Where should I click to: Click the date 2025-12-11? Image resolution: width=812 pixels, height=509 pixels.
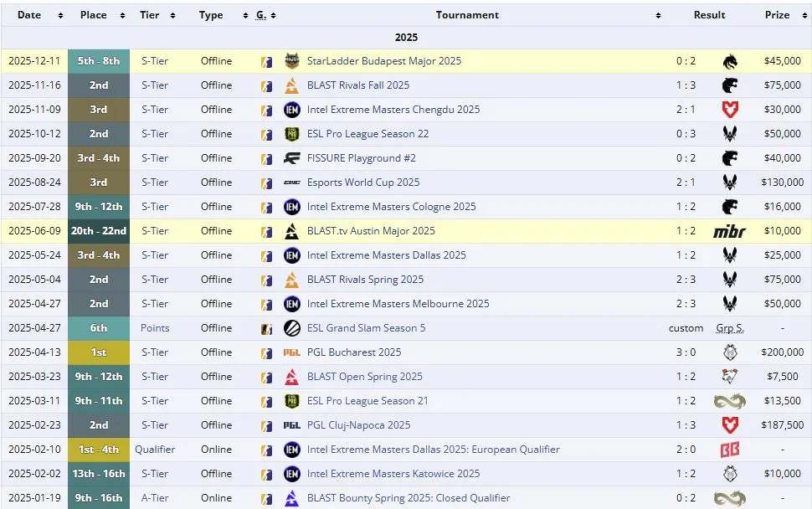pos(34,61)
